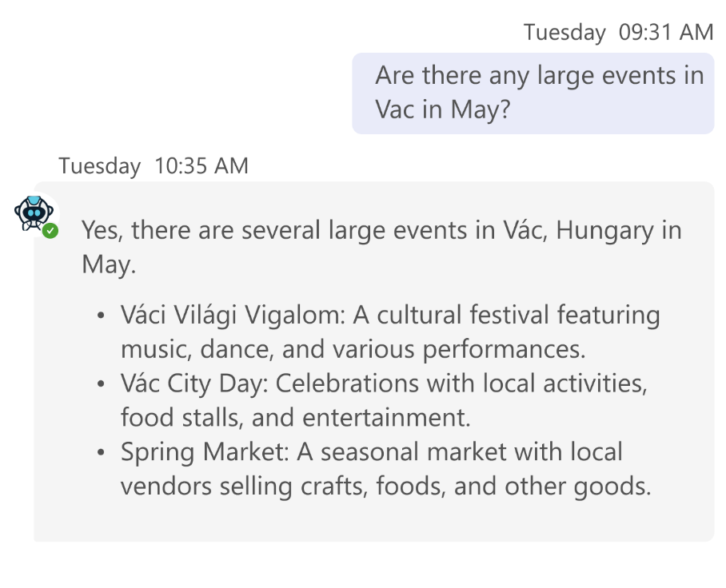Click the word 'Hungary' in the reply
This screenshot has width=726, height=588.
click(604, 231)
